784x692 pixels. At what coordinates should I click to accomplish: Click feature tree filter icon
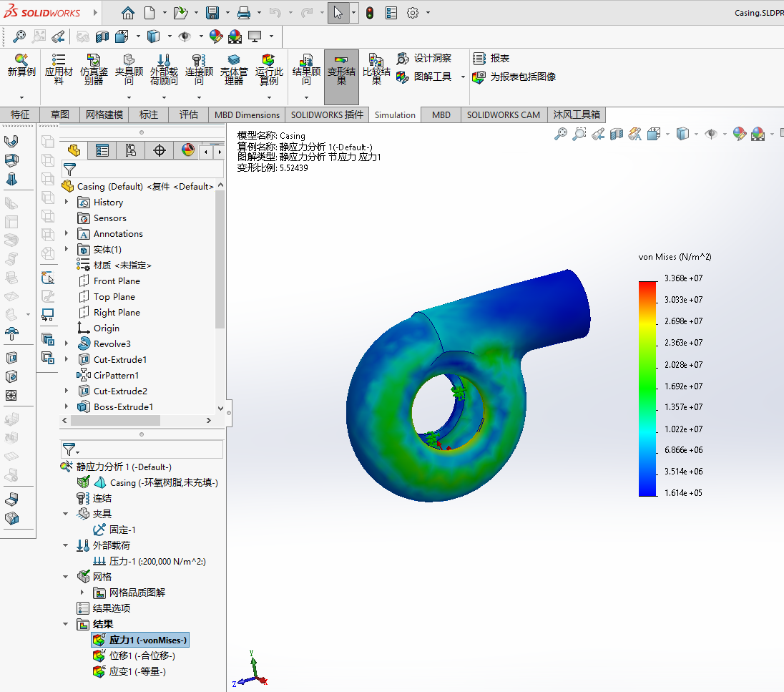(69, 170)
